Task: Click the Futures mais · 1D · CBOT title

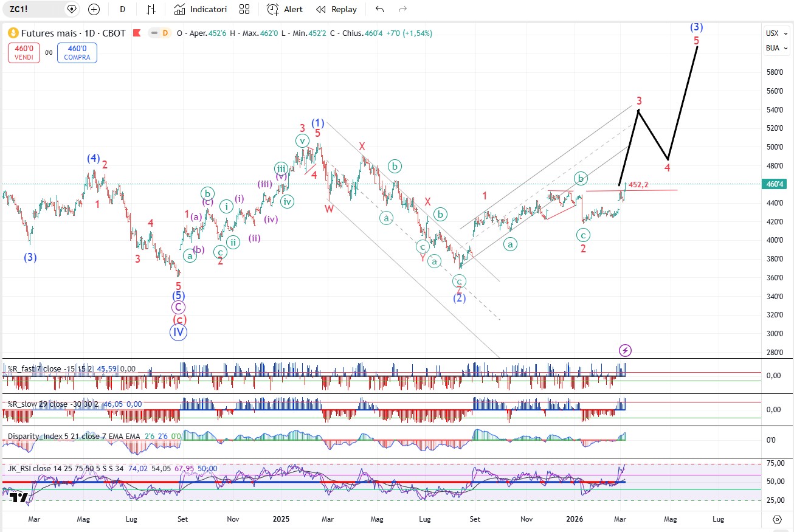Action: click(x=74, y=33)
